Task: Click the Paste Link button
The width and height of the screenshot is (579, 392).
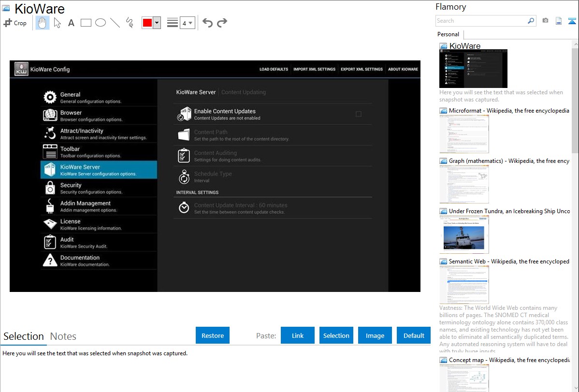Action: [x=298, y=335]
